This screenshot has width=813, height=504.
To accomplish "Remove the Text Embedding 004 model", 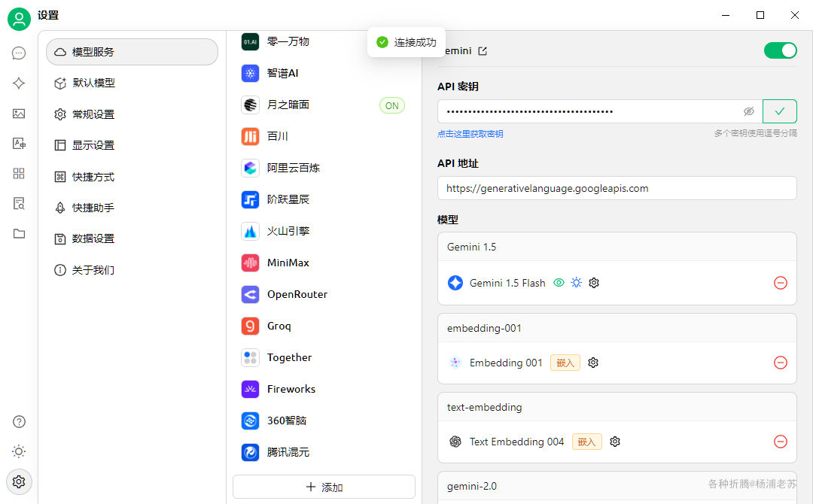I will (781, 442).
